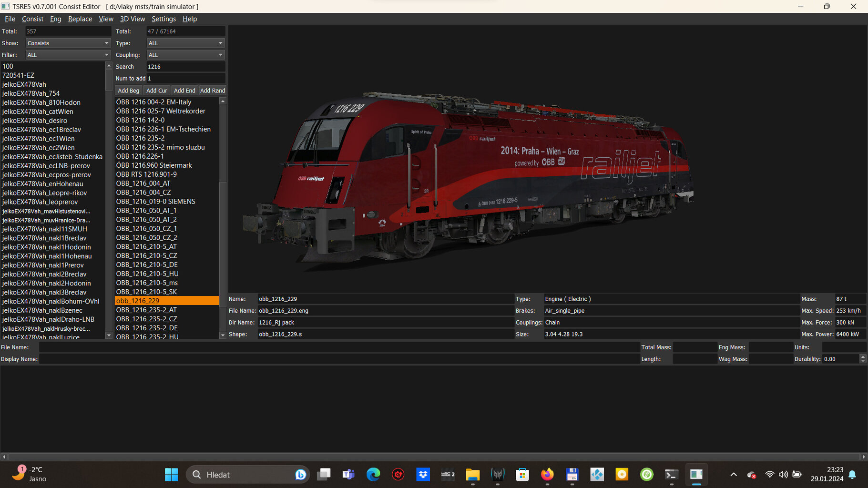Expand the consist Filter dropdown
This screenshot has height=488, width=868.
68,55
